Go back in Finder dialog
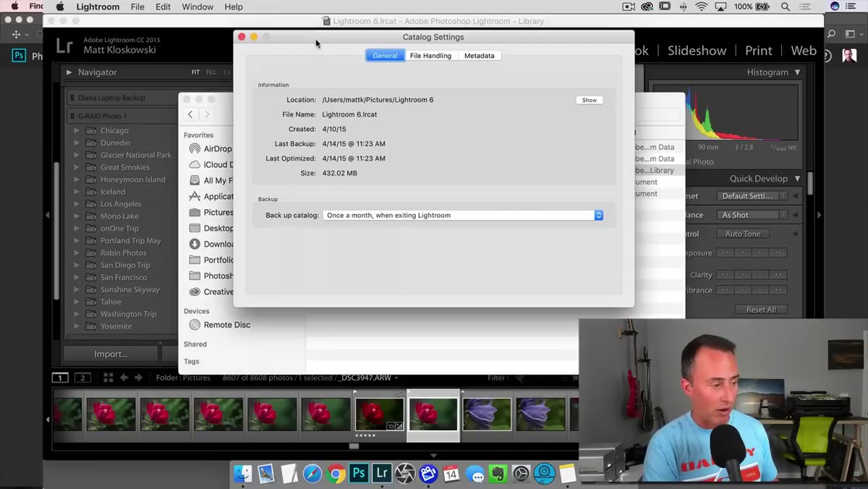Image resolution: width=868 pixels, height=489 pixels. [x=190, y=114]
